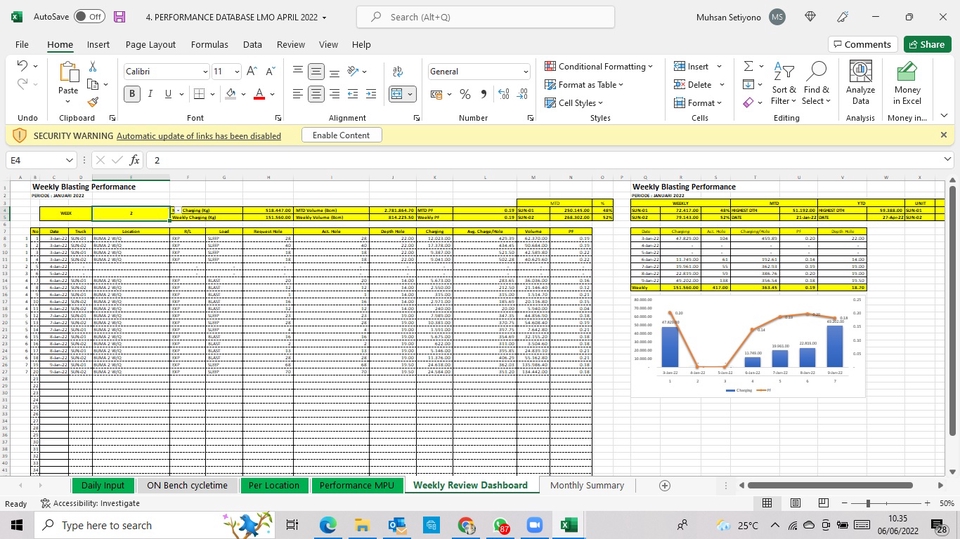The image size is (960, 539).
Task: Click the Enable Content button
Action: 341,135
